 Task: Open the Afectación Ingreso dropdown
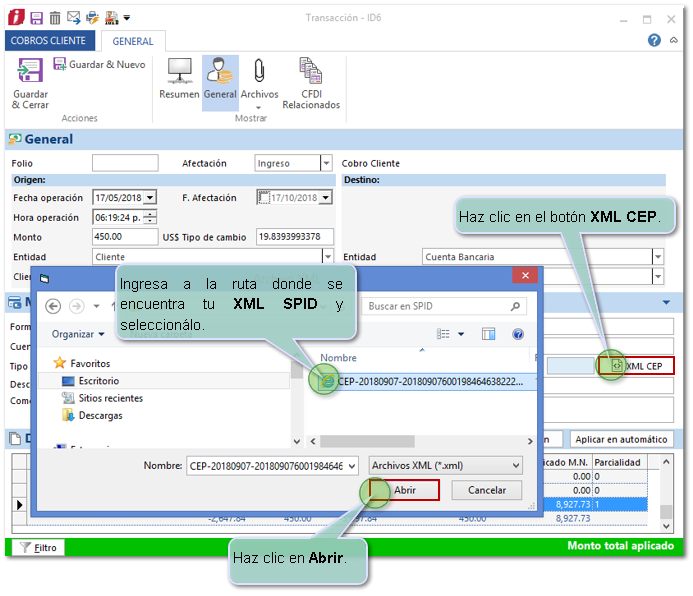pyautogui.click(x=326, y=163)
